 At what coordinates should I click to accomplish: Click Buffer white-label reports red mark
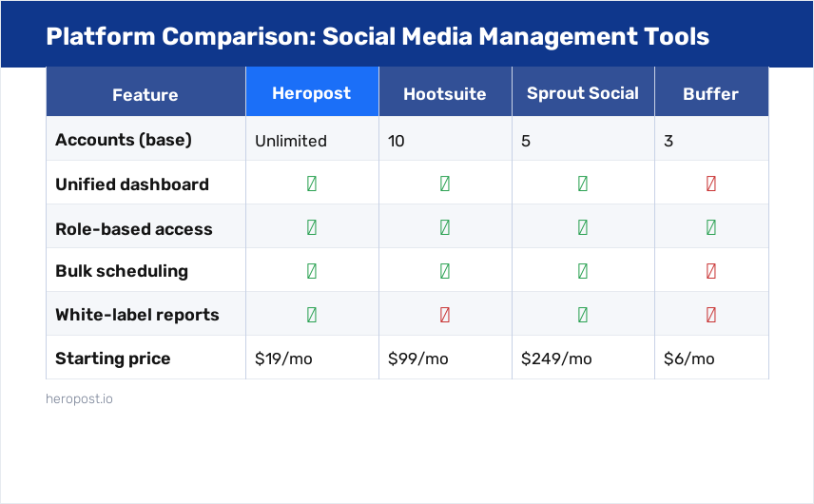711,315
